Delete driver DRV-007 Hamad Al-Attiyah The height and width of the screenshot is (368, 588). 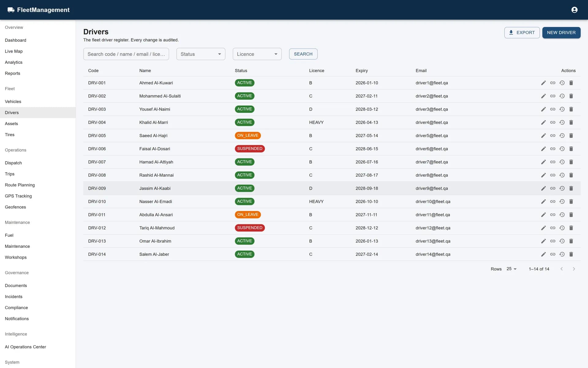point(571,162)
